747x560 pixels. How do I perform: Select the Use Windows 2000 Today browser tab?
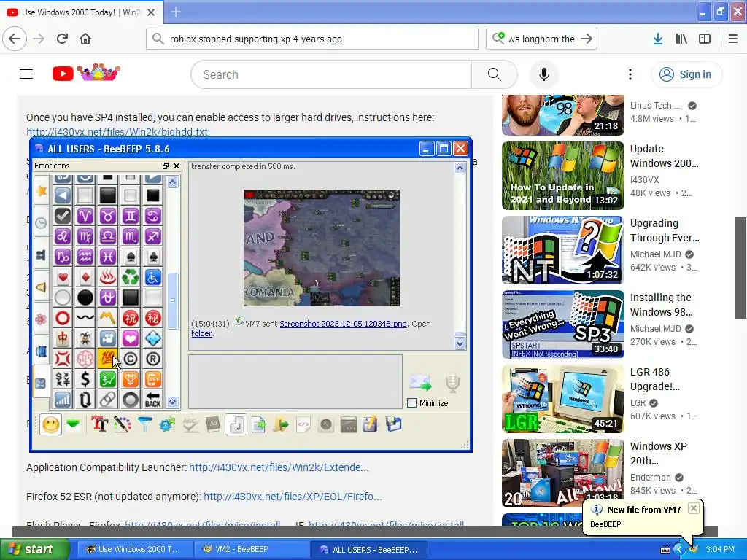tap(82, 12)
